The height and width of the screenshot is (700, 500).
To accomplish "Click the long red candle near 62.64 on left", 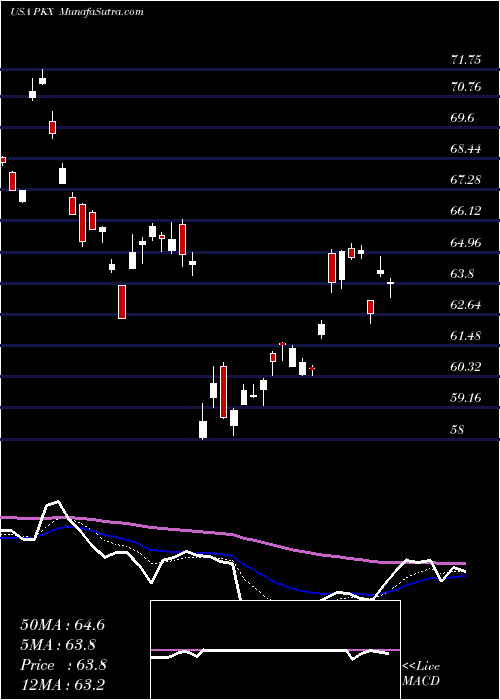I will (x=122, y=302).
